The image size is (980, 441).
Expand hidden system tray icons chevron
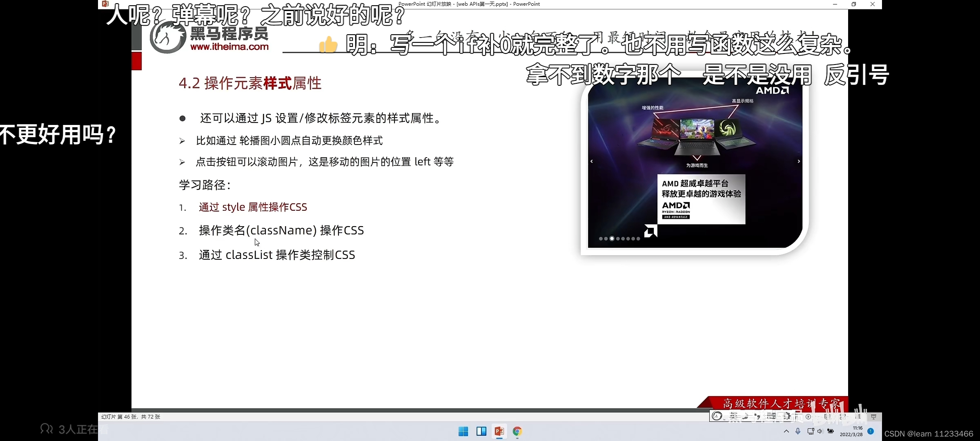click(x=786, y=431)
